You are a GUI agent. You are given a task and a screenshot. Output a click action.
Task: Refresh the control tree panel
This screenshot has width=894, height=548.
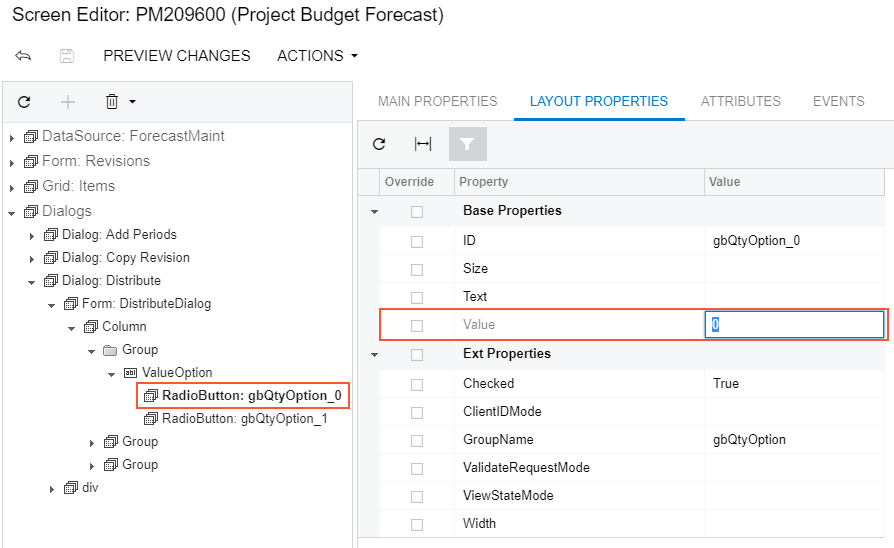coord(25,102)
